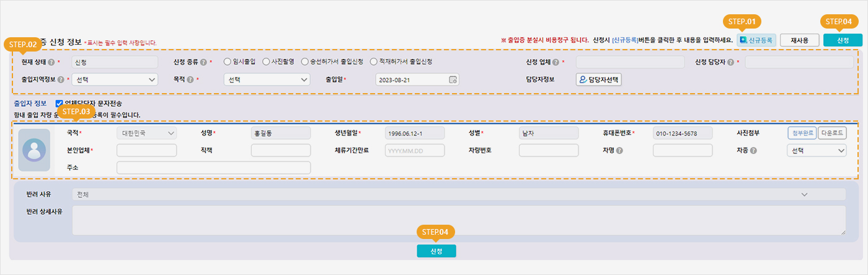
Task: Click the calendar icon in 출입일 field
Action: pos(453,79)
